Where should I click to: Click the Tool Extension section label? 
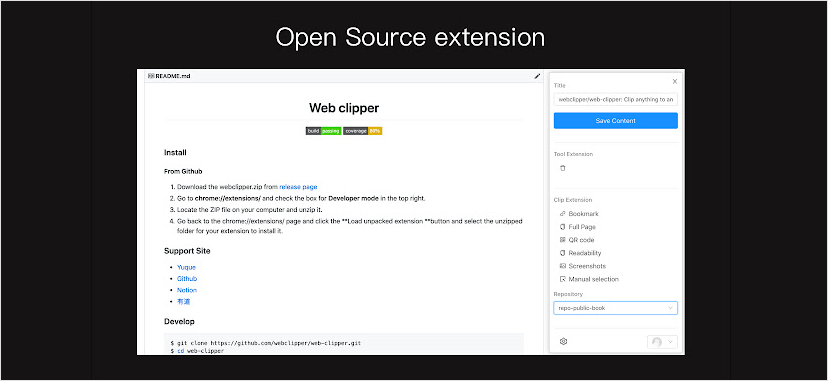click(x=573, y=154)
